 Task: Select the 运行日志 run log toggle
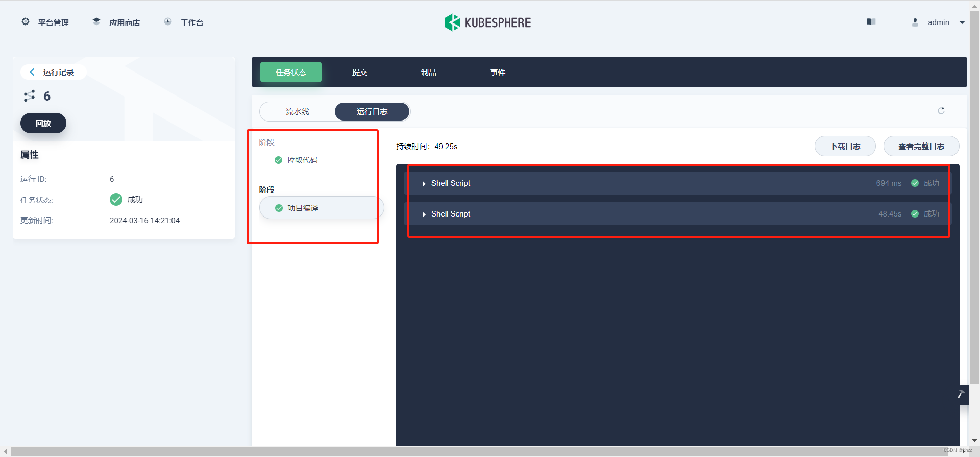click(x=372, y=111)
